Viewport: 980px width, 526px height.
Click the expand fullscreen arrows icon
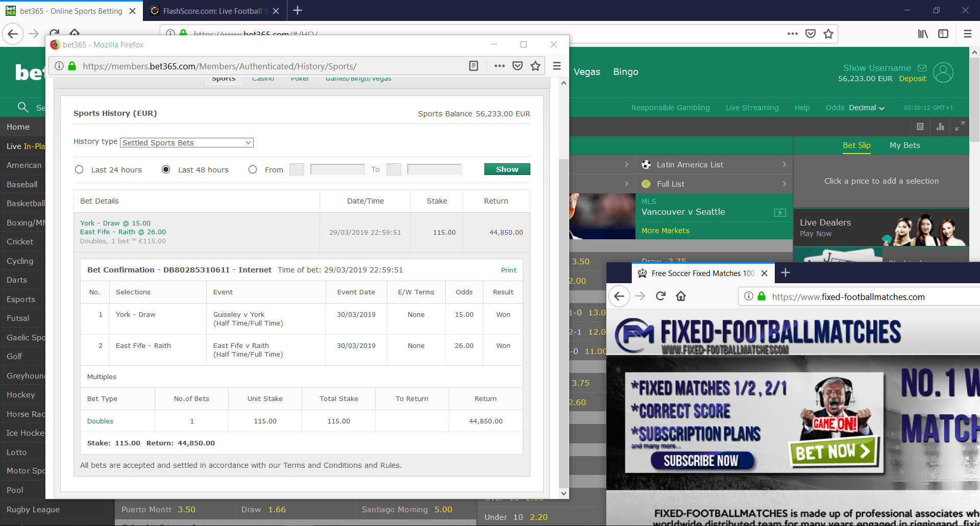point(960,126)
